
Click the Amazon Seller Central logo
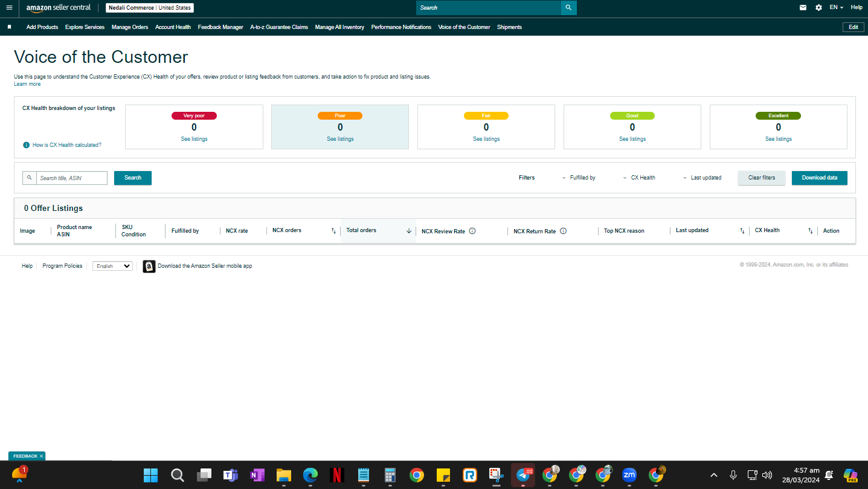tap(59, 8)
